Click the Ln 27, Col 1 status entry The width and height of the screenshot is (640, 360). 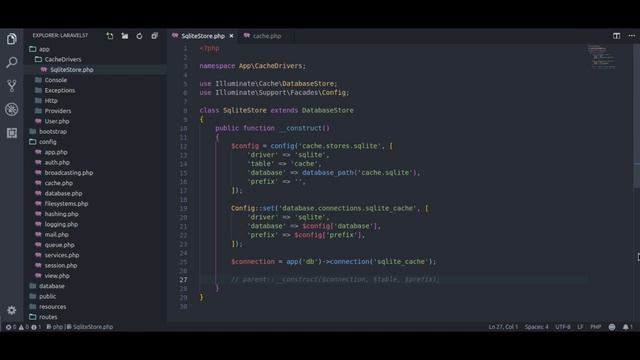click(503, 327)
